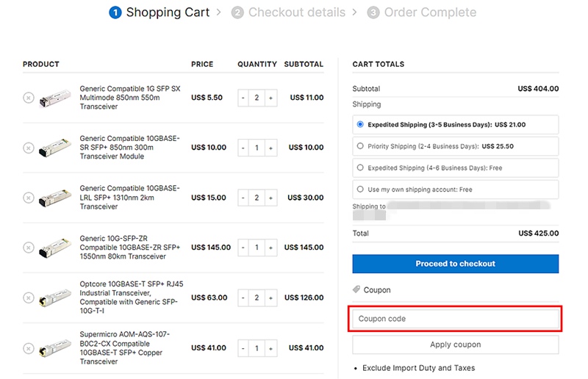Increase quantity of the 1G SFP SX transceiver
This screenshot has height=379, width=588.
click(270, 98)
